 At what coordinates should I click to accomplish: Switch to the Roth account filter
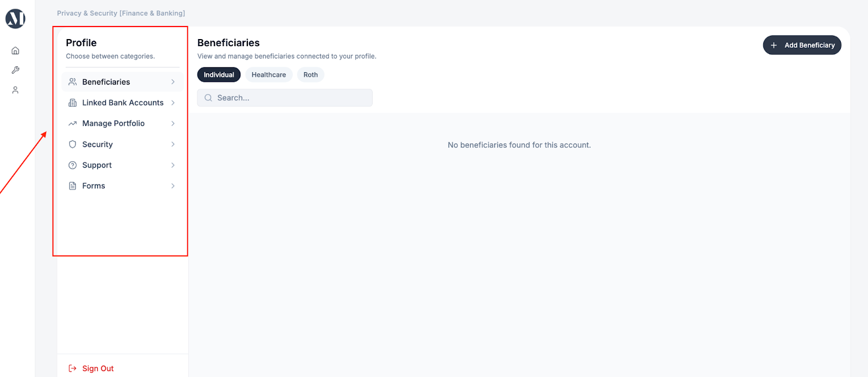tap(310, 75)
